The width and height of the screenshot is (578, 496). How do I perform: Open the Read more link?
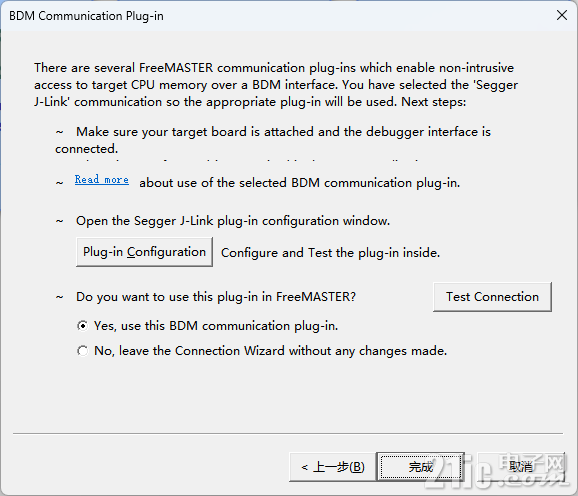[102, 180]
